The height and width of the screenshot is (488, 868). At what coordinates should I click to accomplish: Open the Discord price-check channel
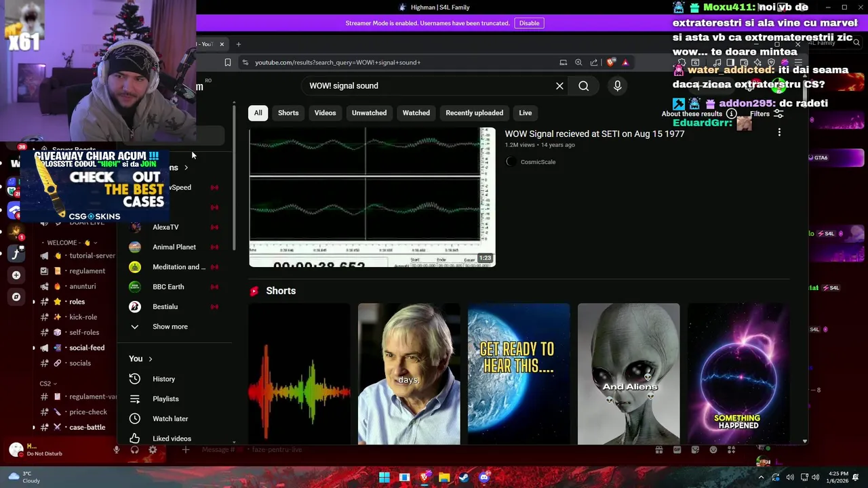pyautogui.click(x=87, y=412)
